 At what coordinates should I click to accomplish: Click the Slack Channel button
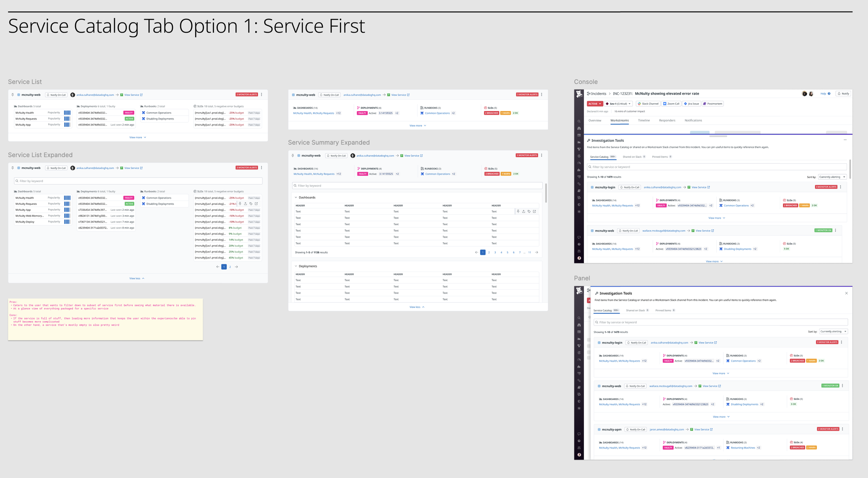tap(648, 104)
